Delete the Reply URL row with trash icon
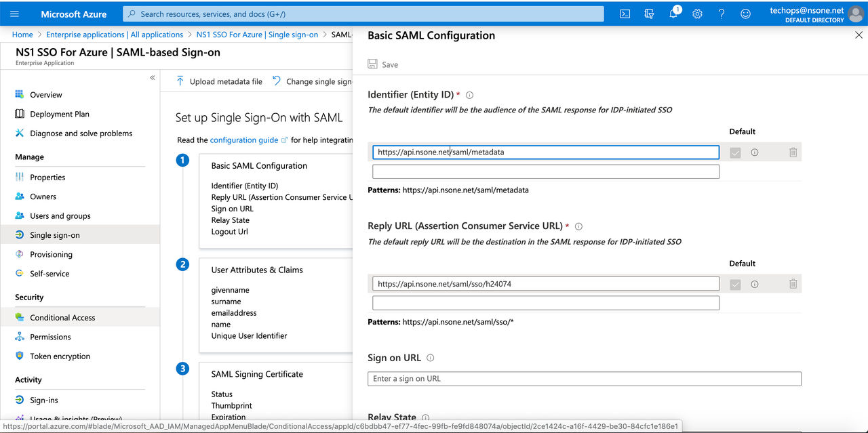This screenshot has height=433, width=868. pyautogui.click(x=793, y=284)
